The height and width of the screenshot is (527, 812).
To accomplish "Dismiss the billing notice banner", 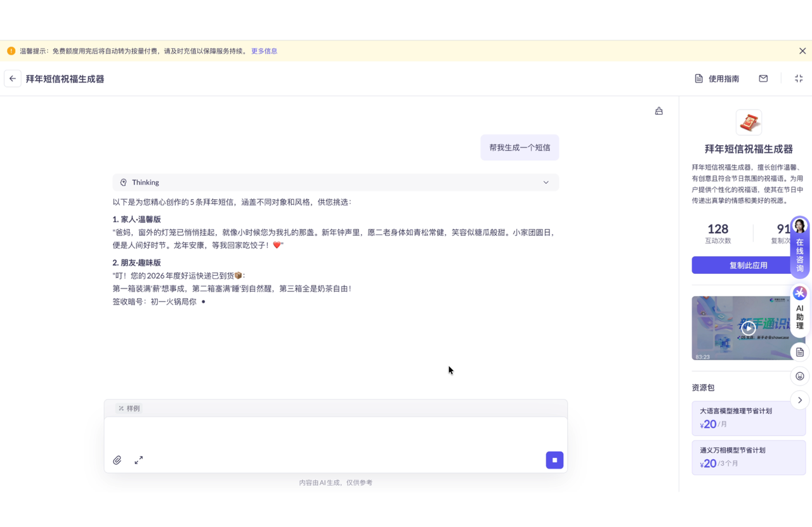I will [802, 51].
